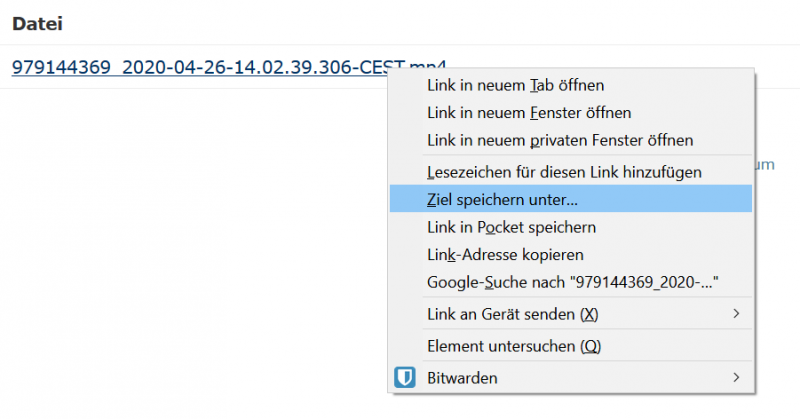The width and height of the screenshot is (800, 419).
Task: Click the partially hidden 'um' link at right
Action: point(765,165)
